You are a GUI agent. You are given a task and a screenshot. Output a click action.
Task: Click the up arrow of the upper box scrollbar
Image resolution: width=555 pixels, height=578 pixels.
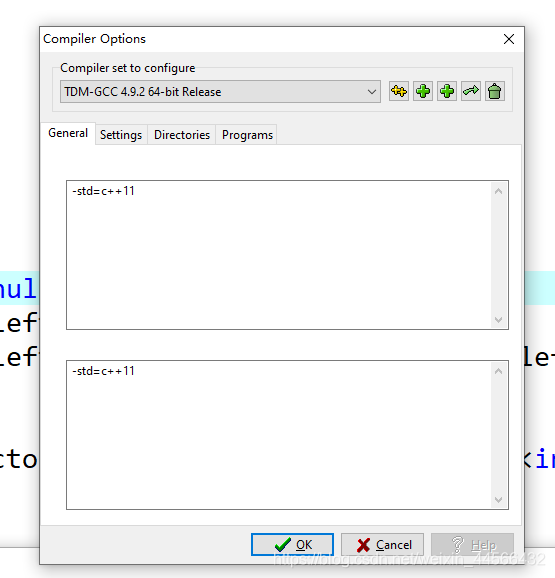coord(499,191)
